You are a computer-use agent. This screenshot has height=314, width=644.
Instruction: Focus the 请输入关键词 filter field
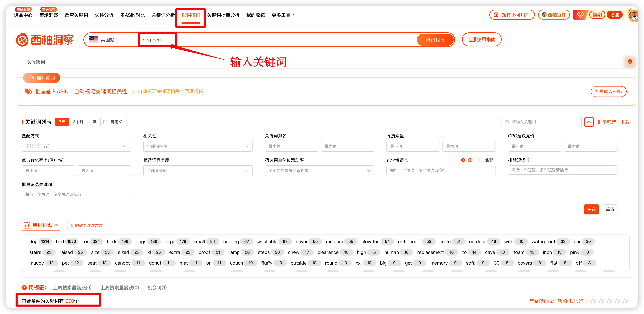click(541, 122)
